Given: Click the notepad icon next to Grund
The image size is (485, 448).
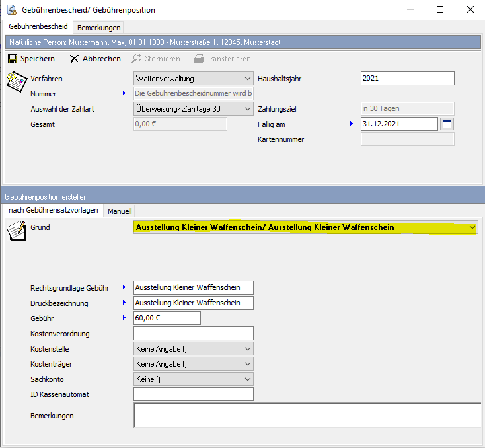Looking at the screenshot, I should [15, 232].
